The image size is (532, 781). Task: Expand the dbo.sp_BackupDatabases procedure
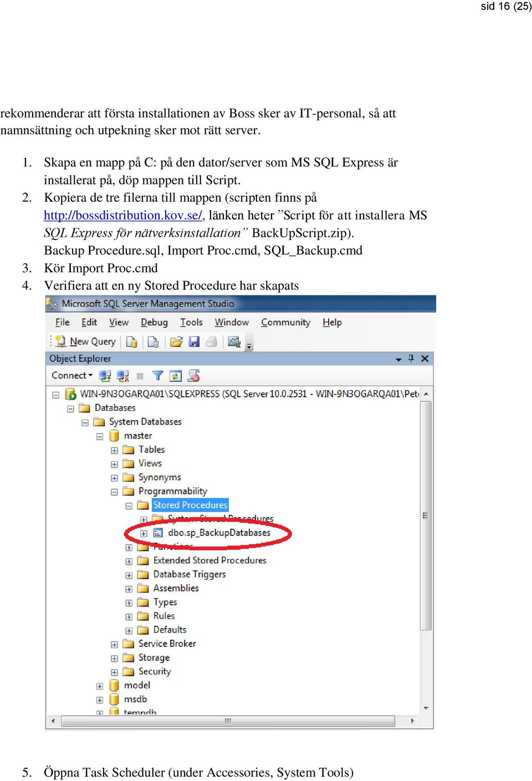coord(144,533)
